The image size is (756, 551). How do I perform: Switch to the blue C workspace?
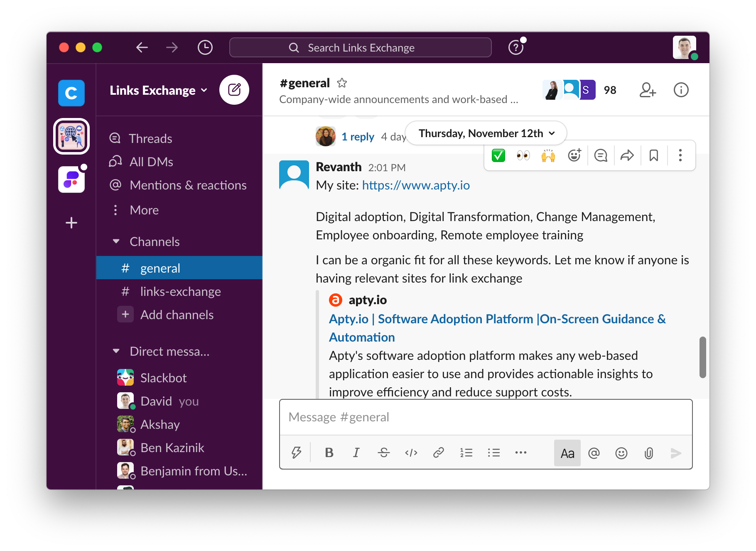71,93
